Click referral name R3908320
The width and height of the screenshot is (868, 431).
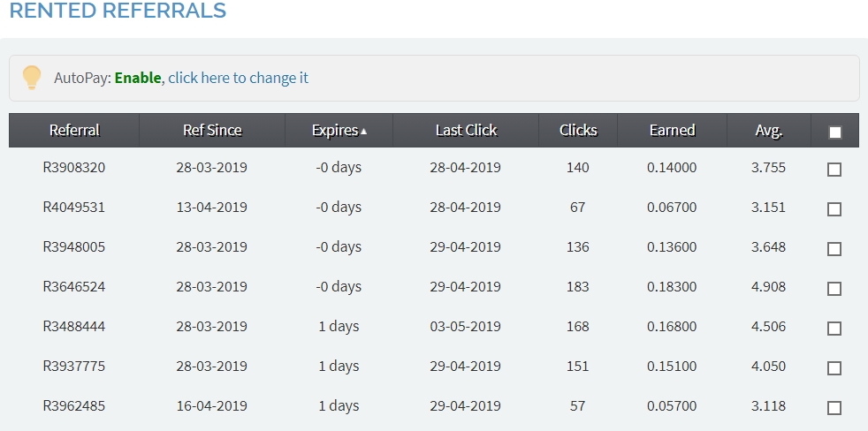pos(73,167)
